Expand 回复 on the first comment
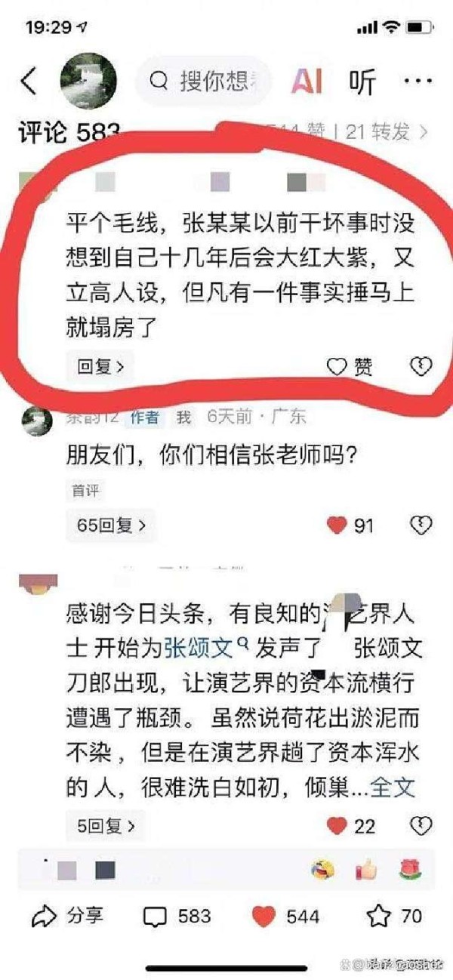The width and height of the screenshot is (453, 980). 100,367
